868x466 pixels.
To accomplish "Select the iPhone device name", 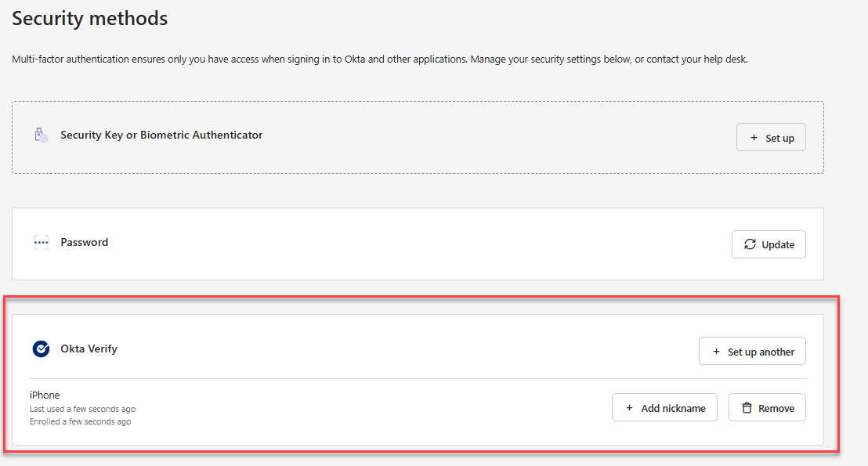I will click(x=45, y=396).
